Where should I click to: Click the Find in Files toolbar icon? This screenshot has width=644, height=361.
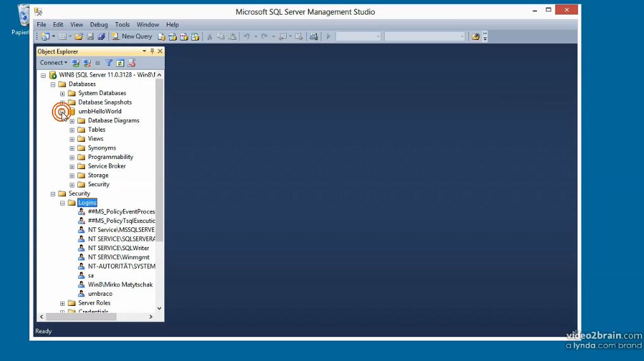pos(475,37)
